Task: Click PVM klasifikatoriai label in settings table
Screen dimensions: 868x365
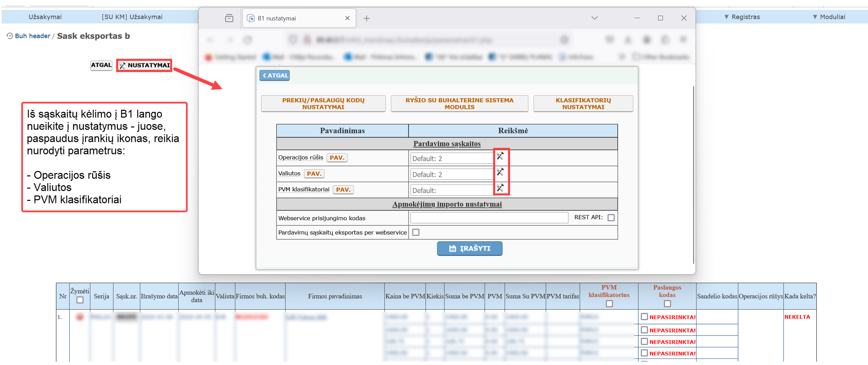Action: (304, 190)
